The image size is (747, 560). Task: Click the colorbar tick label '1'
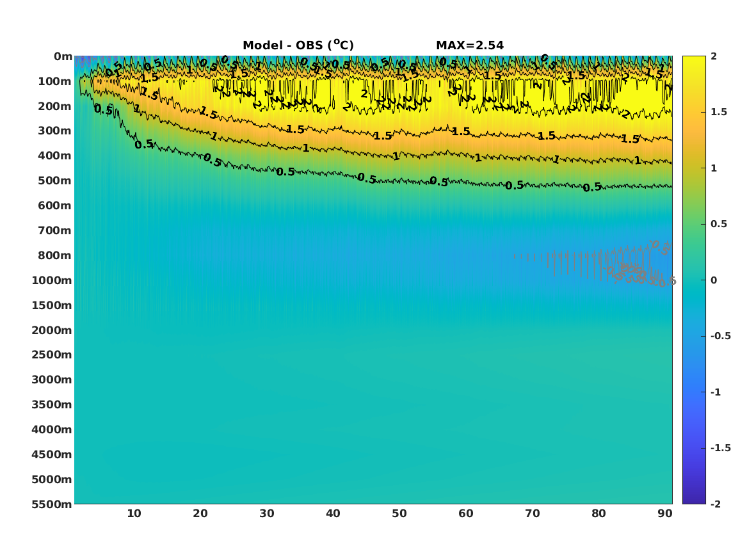[714, 168]
